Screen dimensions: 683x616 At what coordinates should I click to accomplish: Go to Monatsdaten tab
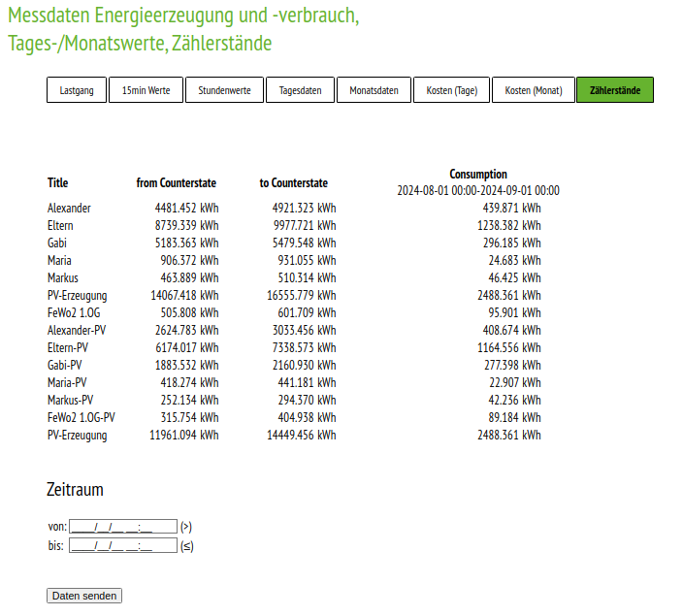click(374, 90)
